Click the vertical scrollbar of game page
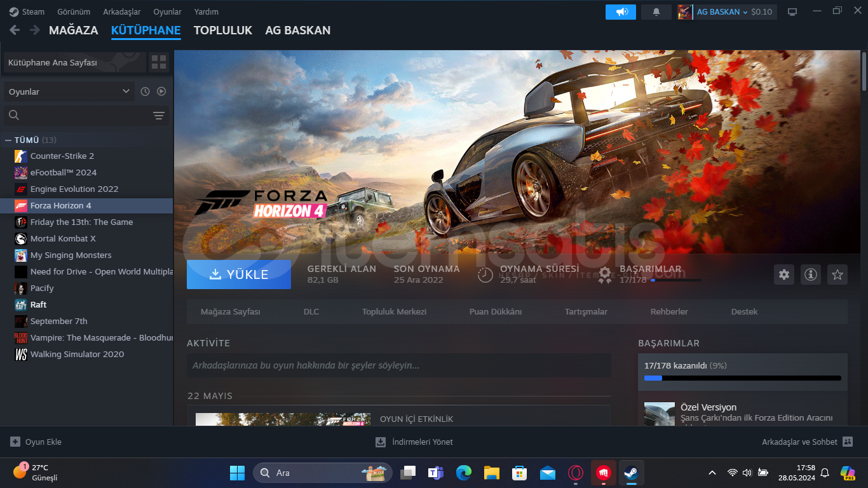The image size is (868, 488). pos(864,70)
